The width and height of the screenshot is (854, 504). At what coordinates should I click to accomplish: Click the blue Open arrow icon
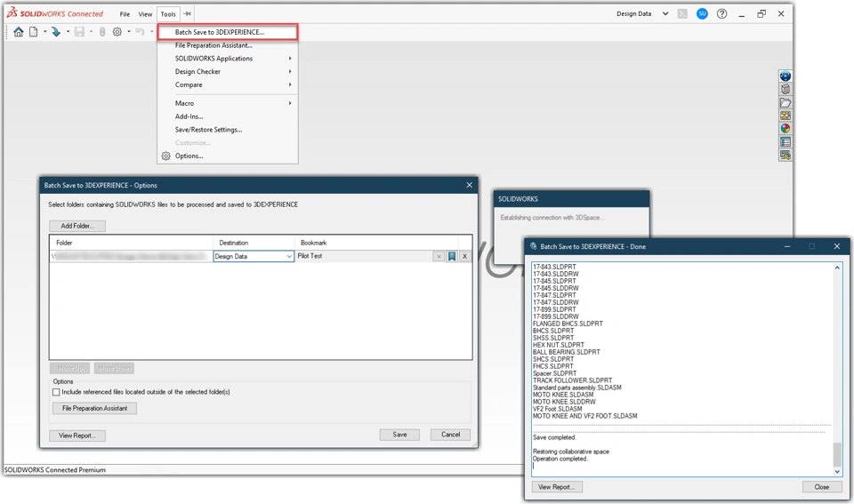(55, 32)
